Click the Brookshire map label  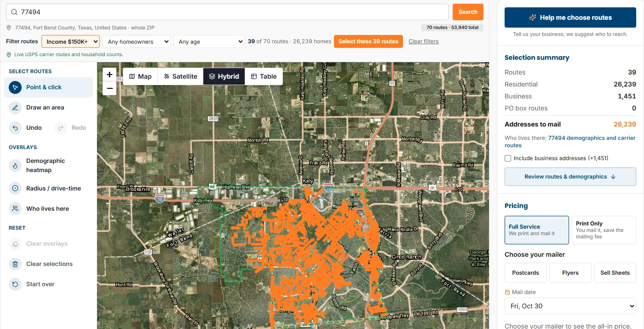[138, 189]
